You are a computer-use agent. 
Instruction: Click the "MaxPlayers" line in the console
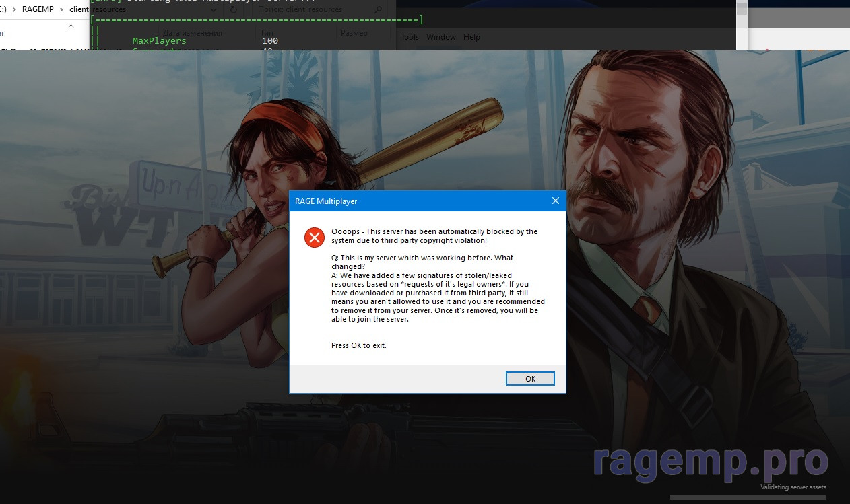point(159,41)
